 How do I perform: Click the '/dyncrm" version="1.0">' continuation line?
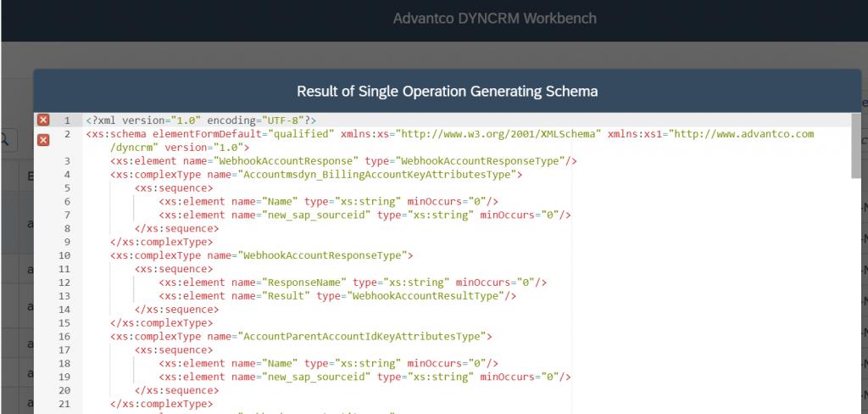[x=180, y=148]
